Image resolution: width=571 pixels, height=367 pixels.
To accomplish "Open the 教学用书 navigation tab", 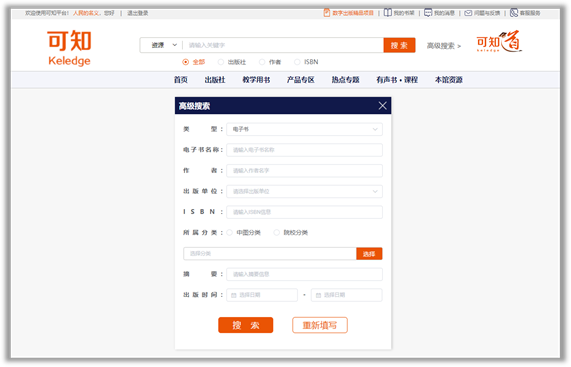I will (256, 80).
